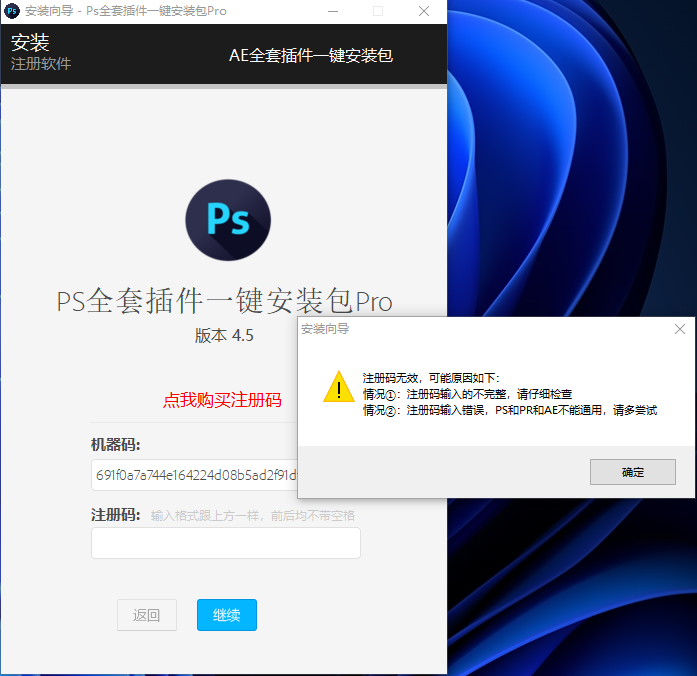Click the 确定 button in the dialog

633,472
